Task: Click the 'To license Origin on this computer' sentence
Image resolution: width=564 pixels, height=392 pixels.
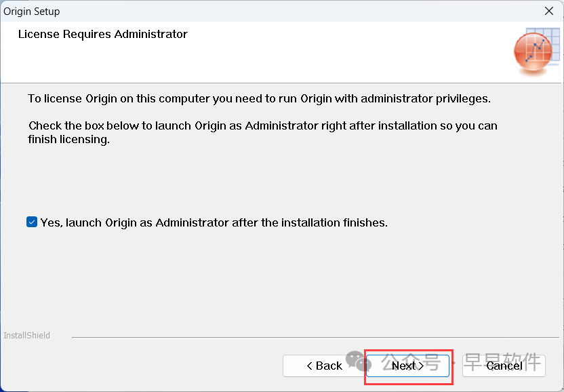Action: pyautogui.click(x=259, y=98)
